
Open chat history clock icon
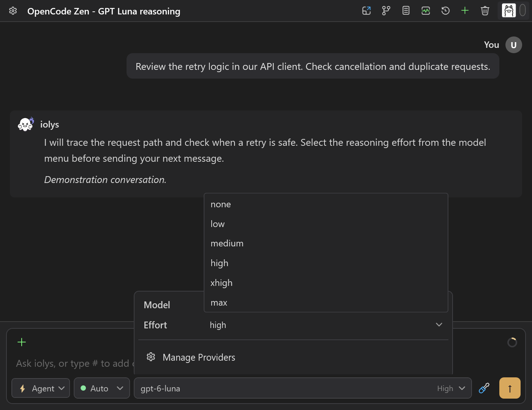pos(445,11)
